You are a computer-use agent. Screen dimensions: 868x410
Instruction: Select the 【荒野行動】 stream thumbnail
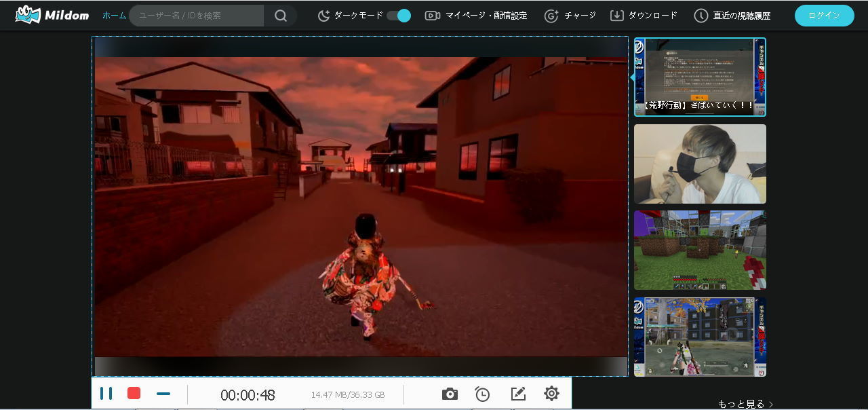pyautogui.click(x=700, y=77)
